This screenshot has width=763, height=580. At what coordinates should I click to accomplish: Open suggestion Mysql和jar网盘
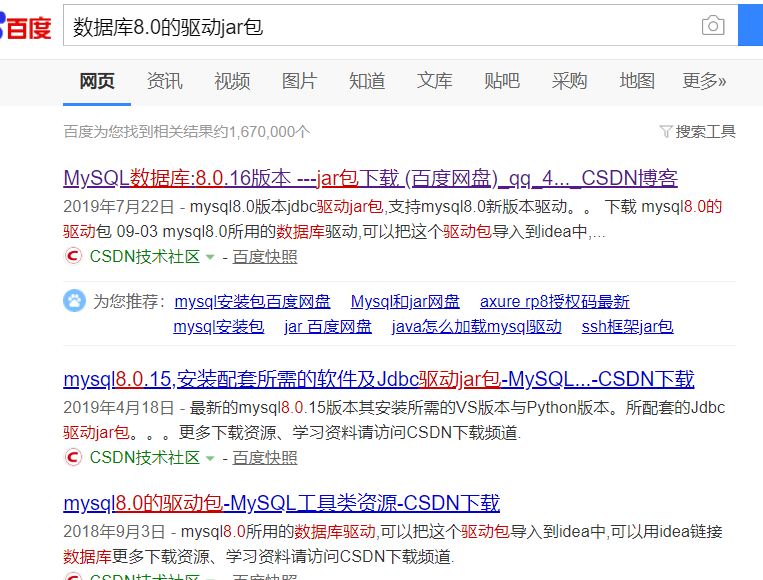pos(405,302)
